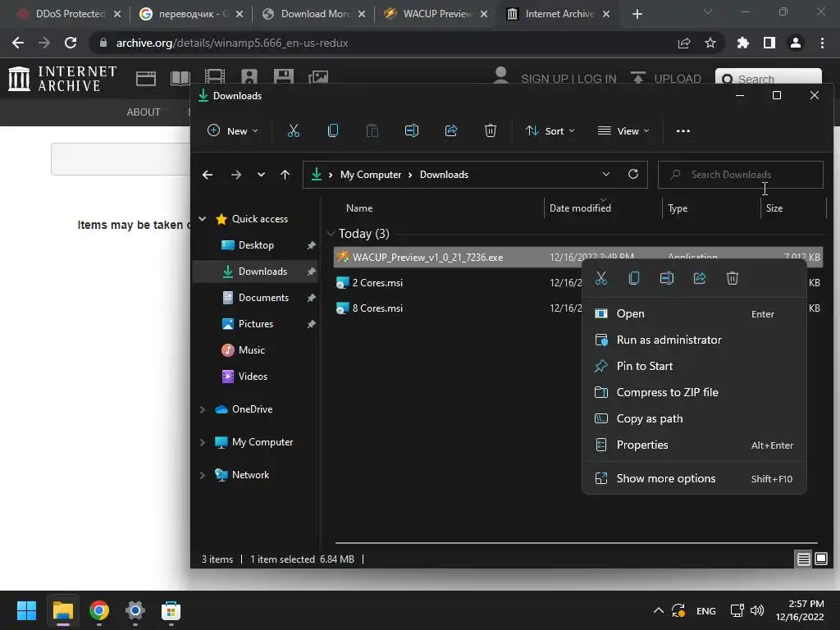Click the Share icon in the context menu

pos(700,278)
